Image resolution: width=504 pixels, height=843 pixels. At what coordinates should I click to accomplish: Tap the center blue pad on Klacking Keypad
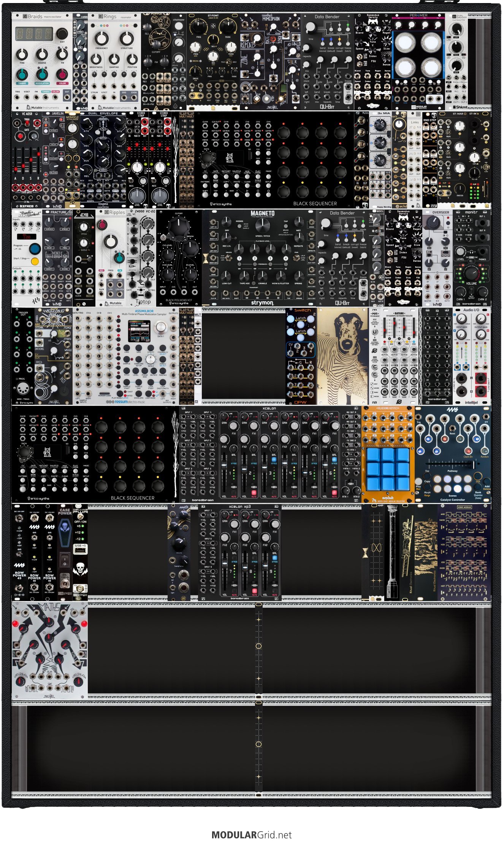(388, 469)
